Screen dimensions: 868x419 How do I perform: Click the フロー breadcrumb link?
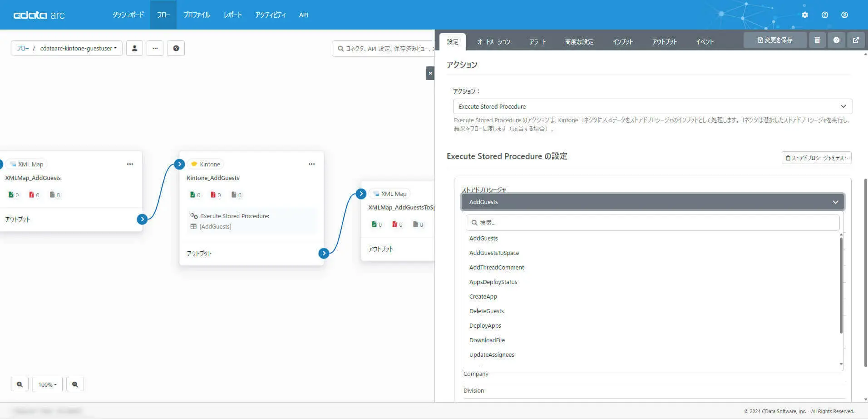(x=23, y=48)
